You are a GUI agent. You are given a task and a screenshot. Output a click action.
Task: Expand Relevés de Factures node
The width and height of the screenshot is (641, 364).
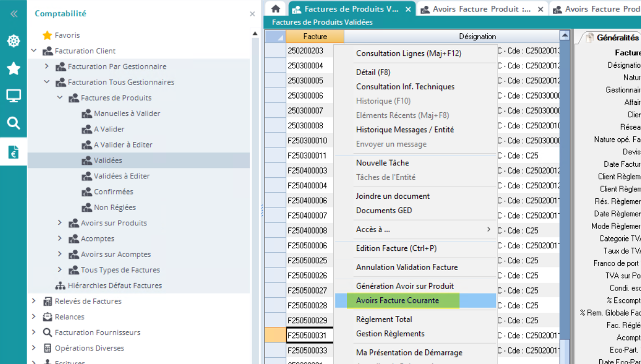[x=34, y=301]
